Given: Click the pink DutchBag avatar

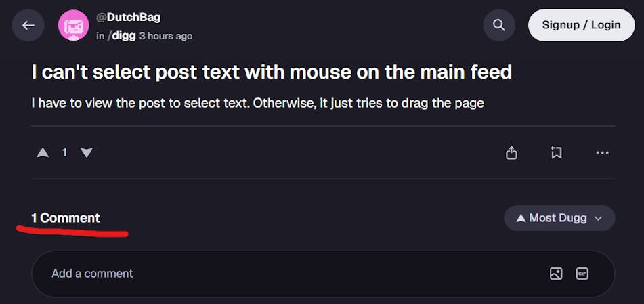Looking at the screenshot, I should click(73, 26).
